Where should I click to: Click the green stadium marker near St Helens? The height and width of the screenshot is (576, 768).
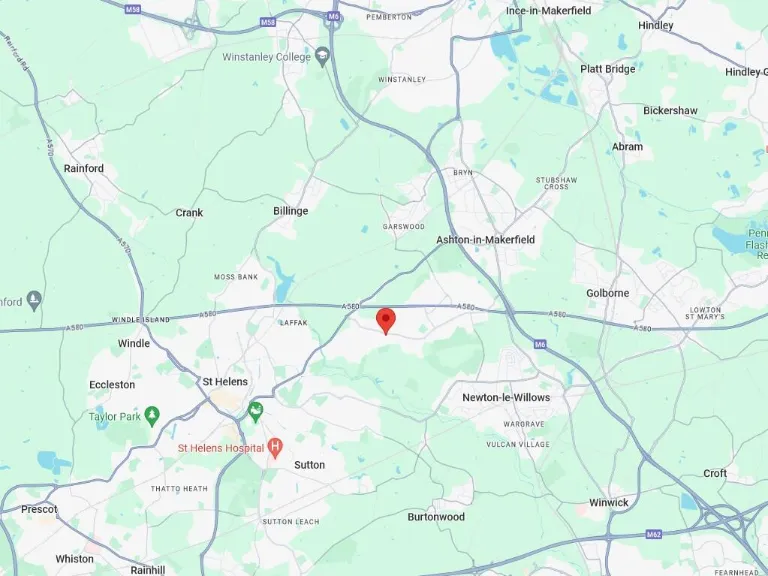pyautogui.click(x=255, y=412)
